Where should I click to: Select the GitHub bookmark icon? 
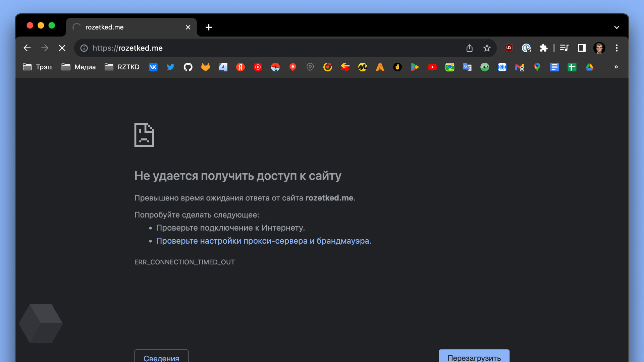coord(188,67)
